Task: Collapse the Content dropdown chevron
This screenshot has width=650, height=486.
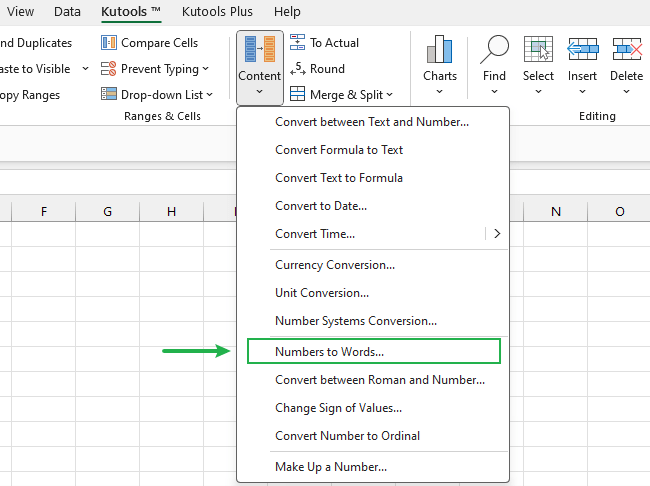Action: [260, 91]
